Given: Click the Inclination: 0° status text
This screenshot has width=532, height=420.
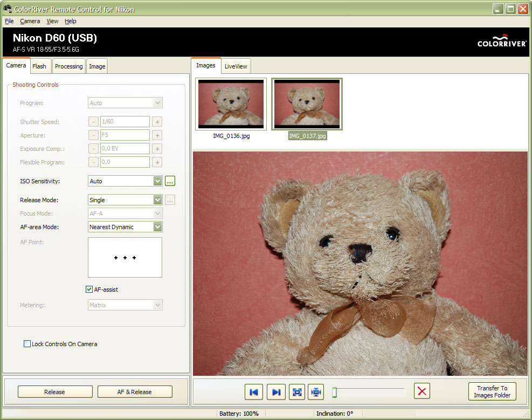Looking at the screenshot, I should 335,414.
